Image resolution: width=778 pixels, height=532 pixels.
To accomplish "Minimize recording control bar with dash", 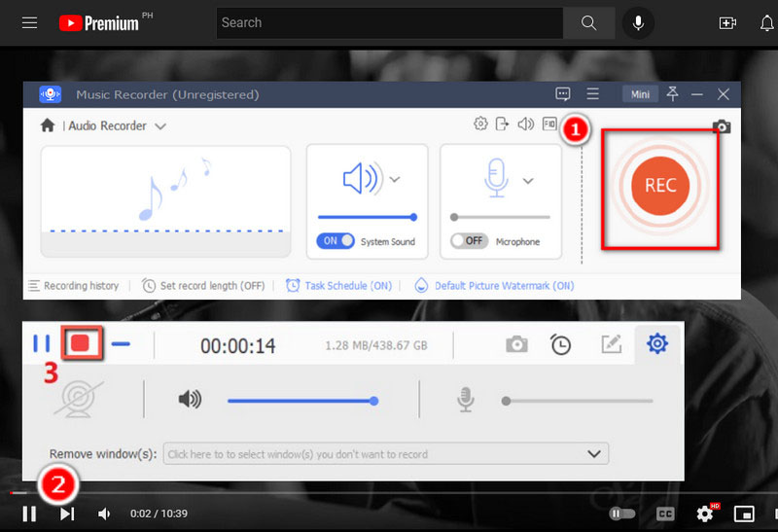I will pos(121,343).
